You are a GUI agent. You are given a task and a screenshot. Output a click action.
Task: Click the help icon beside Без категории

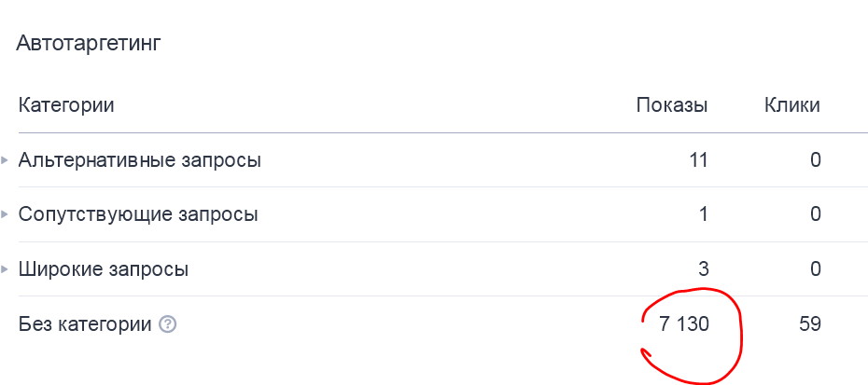coord(167,325)
